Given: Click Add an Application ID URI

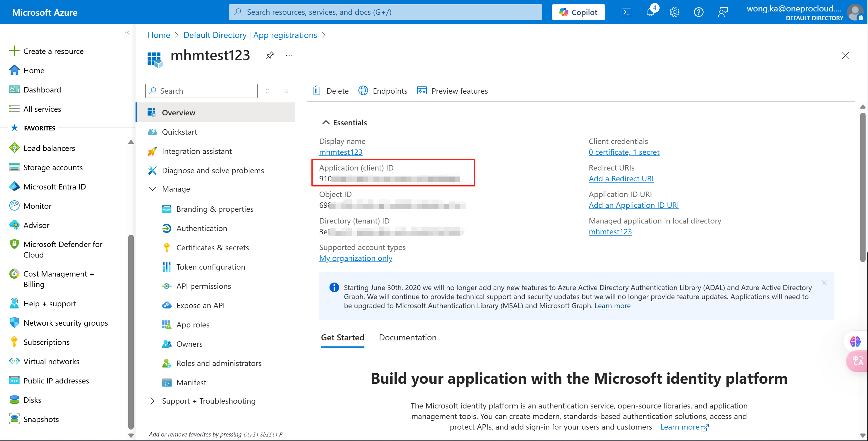Looking at the screenshot, I should 633,205.
